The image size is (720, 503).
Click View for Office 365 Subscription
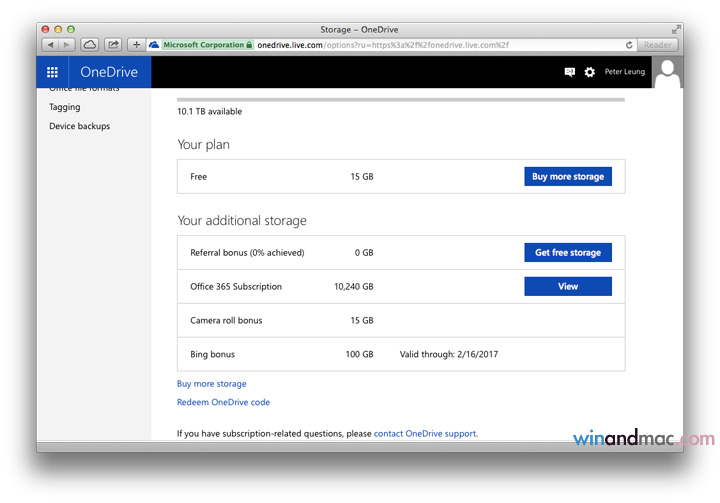click(567, 287)
